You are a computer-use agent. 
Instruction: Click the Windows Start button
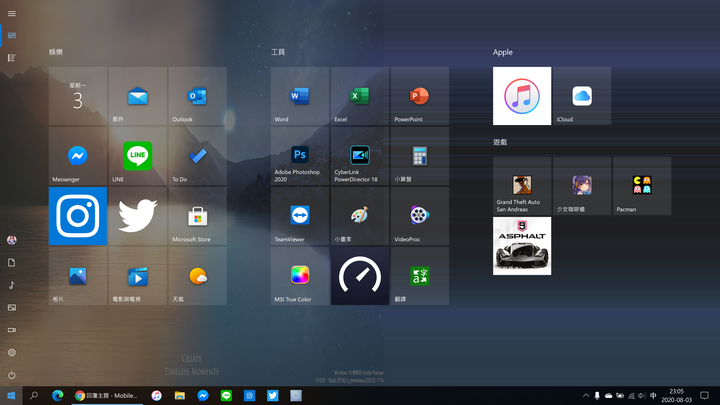coord(11,395)
